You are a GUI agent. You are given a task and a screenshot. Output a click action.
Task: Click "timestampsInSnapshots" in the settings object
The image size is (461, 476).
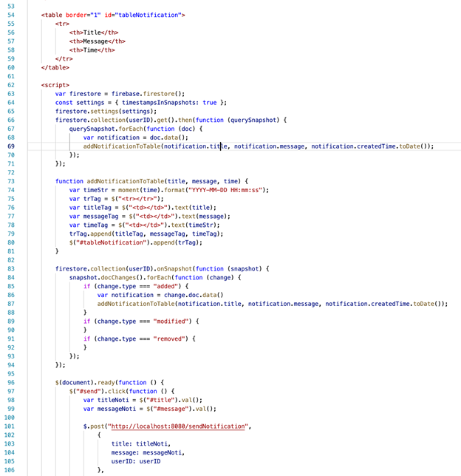click(x=158, y=103)
